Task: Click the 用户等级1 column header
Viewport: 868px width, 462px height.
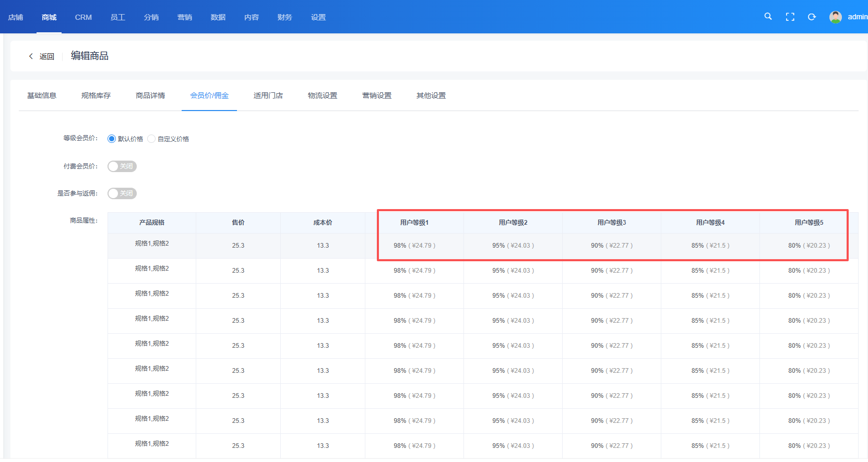Action: click(x=414, y=223)
